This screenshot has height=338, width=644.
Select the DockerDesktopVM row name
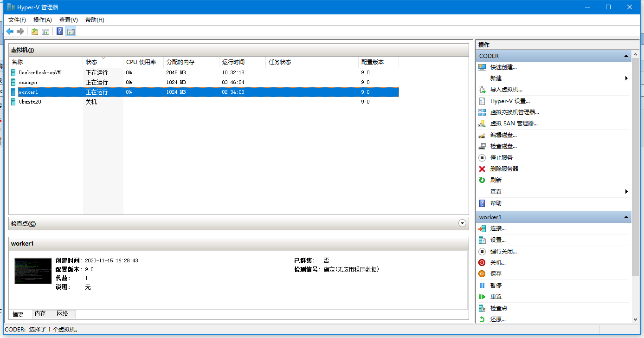pyautogui.click(x=40, y=72)
